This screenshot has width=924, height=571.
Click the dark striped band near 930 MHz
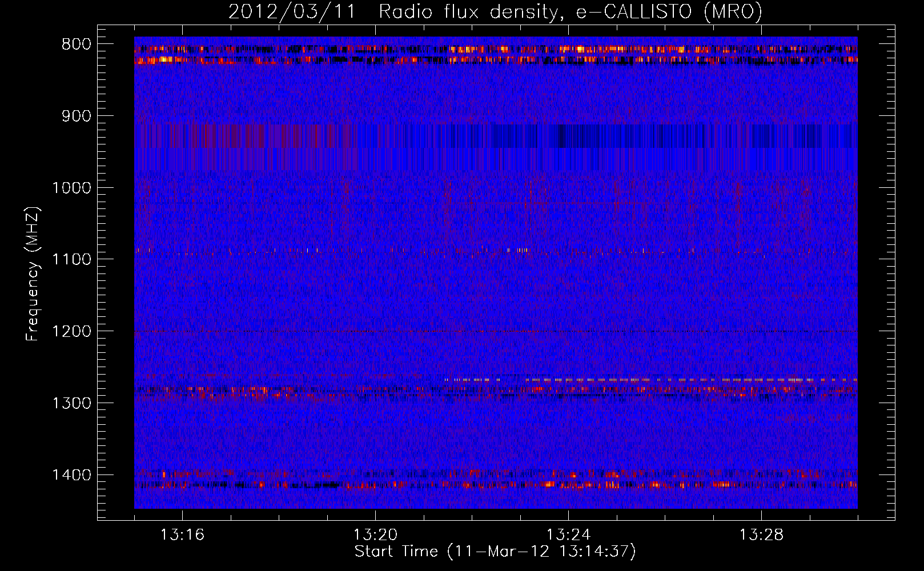[496, 136]
